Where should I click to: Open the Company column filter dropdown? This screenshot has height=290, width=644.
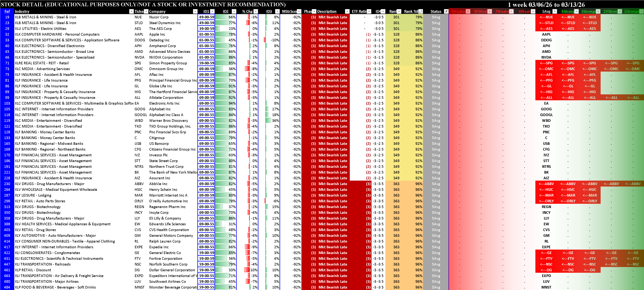(195, 11)
